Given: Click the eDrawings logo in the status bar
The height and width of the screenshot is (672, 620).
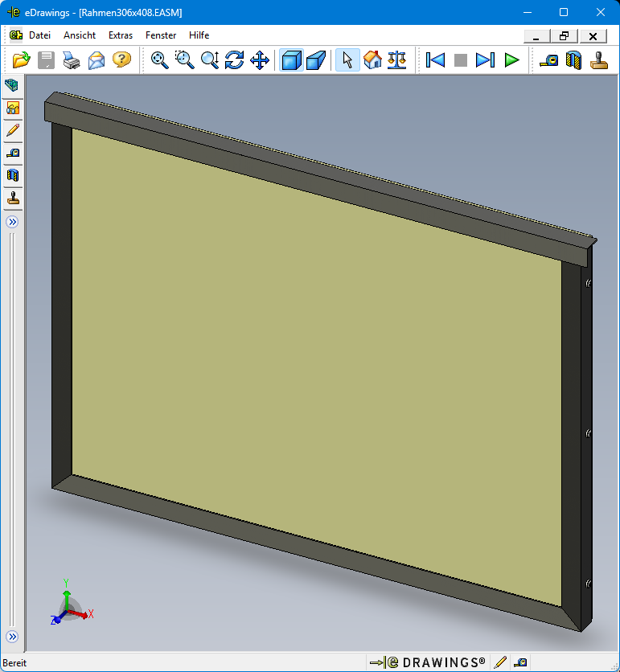Looking at the screenshot, I should pyautogui.click(x=428, y=662).
